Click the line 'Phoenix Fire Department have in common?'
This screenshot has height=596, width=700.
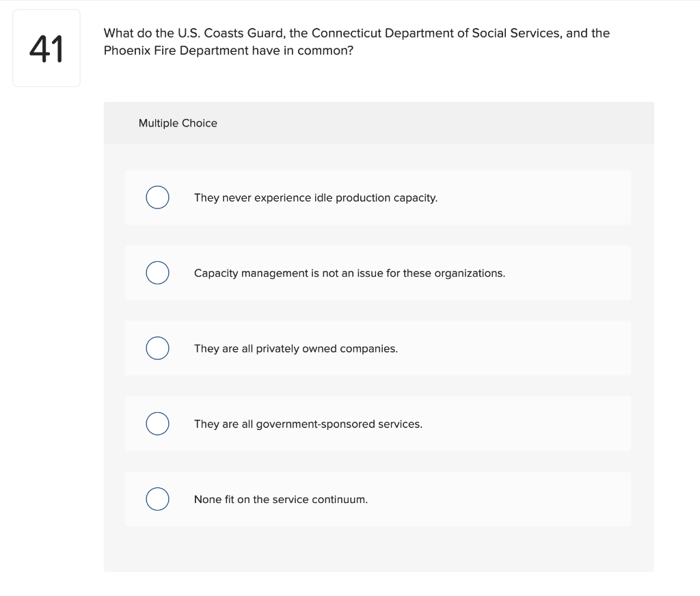tap(228, 51)
